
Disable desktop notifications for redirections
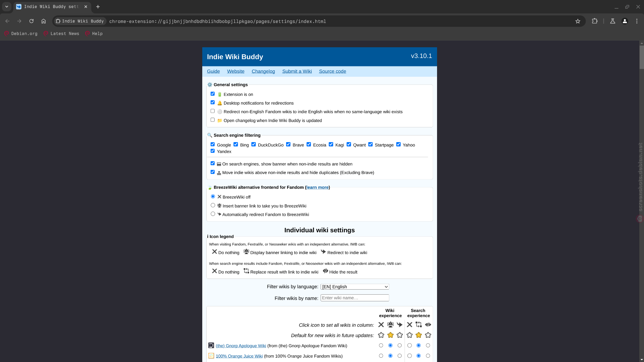213,103
